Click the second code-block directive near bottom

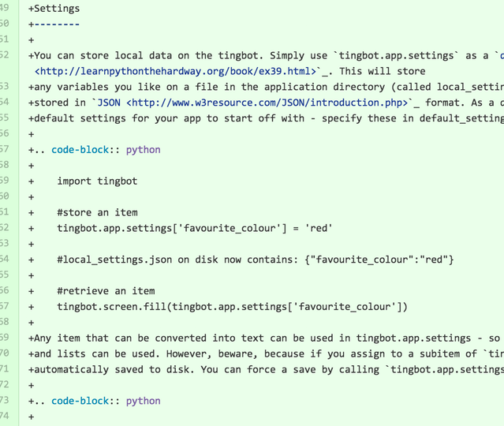80,401
